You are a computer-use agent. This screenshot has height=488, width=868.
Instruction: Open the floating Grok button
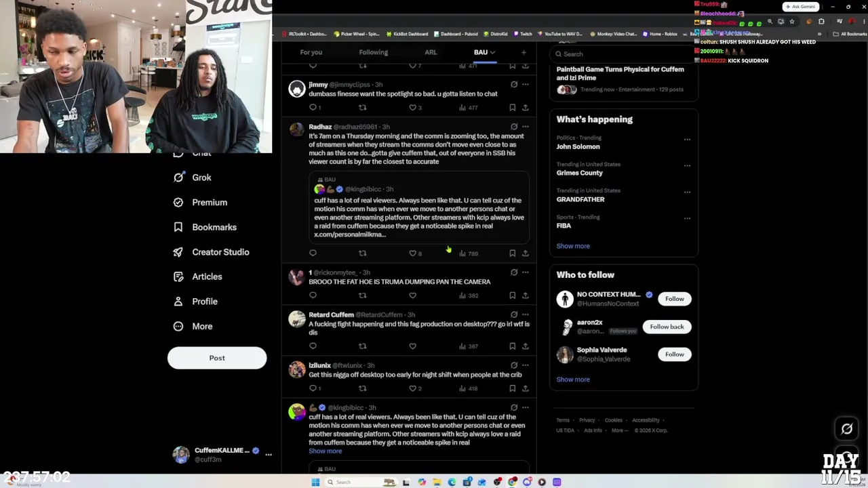pos(847,428)
